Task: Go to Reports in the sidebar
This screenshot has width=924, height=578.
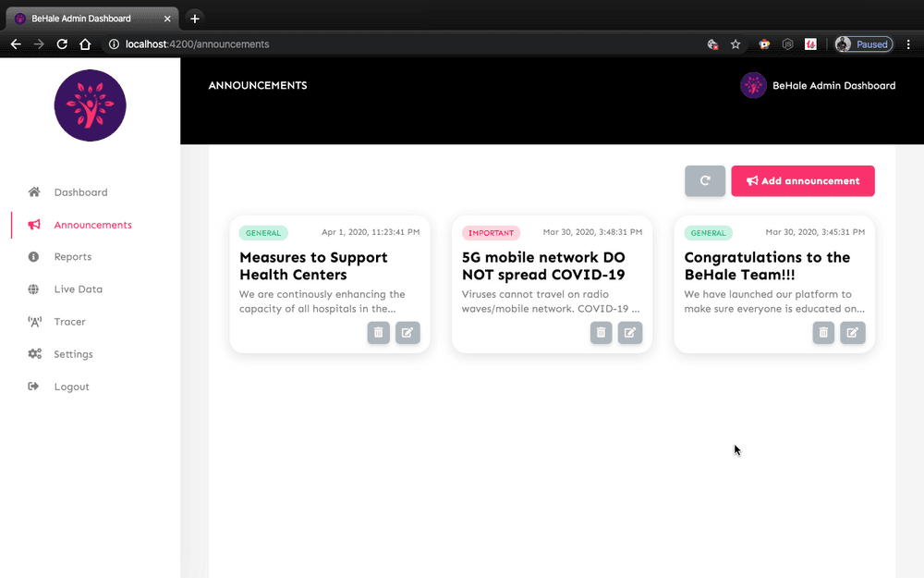Action: coord(72,257)
